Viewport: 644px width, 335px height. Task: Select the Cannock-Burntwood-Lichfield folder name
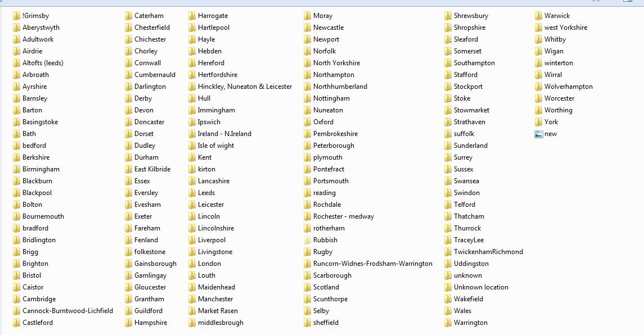[x=67, y=311]
